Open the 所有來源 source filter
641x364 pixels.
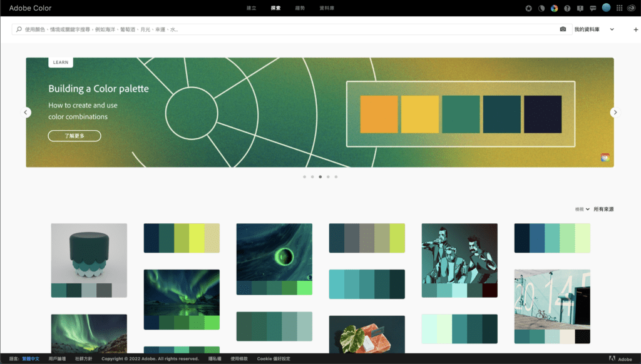point(603,209)
